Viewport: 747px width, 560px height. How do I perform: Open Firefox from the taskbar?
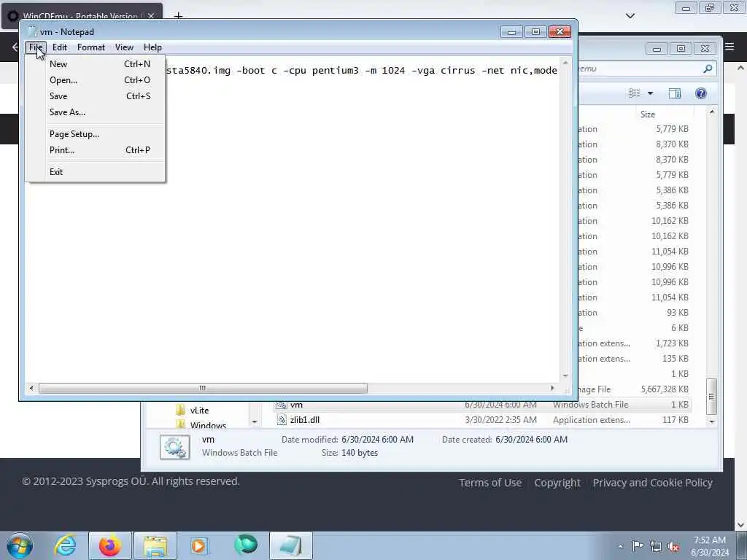coord(110,545)
